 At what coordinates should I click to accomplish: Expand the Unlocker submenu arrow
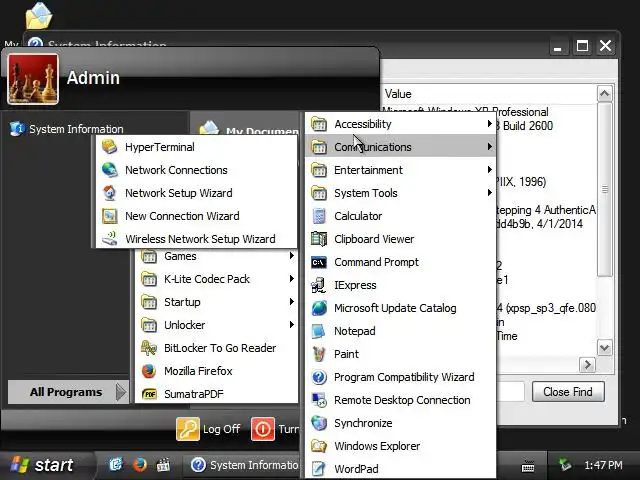(291, 324)
